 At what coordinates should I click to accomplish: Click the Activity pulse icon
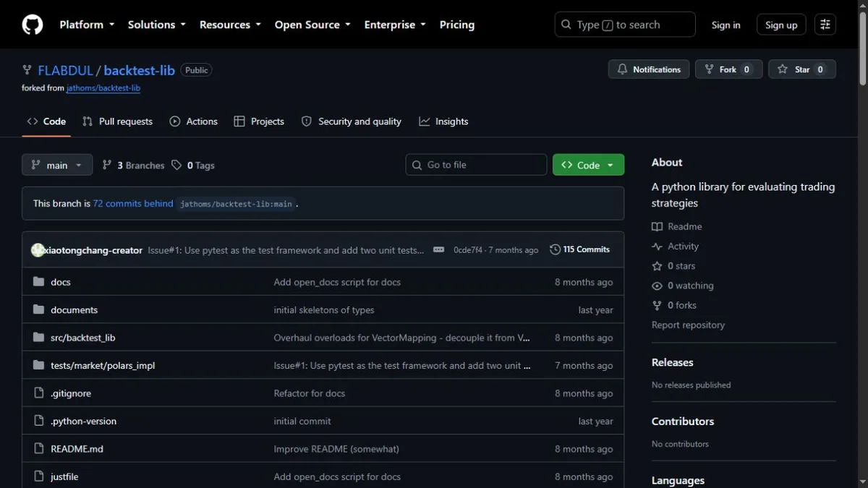(657, 247)
